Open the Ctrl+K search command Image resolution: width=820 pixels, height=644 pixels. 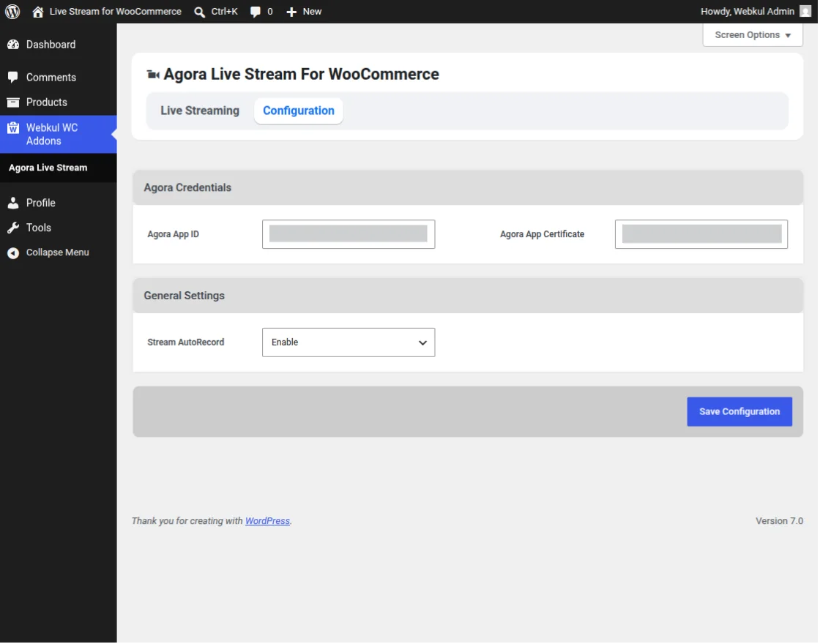click(x=224, y=12)
